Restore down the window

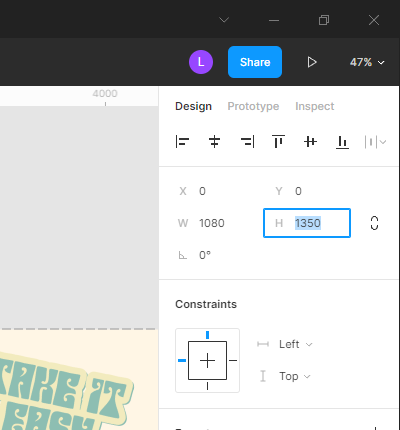[324, 20]
